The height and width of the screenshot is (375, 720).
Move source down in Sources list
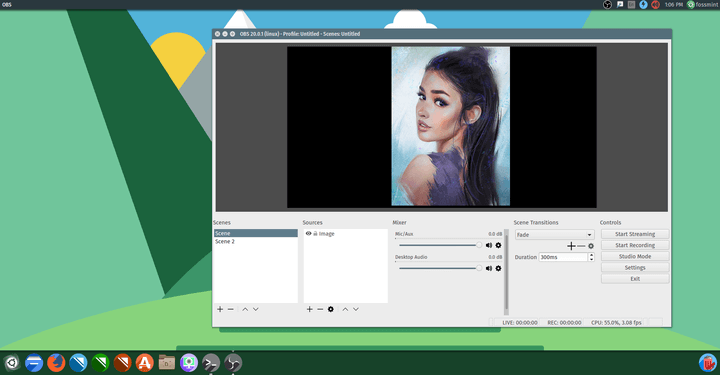point(356,309)
